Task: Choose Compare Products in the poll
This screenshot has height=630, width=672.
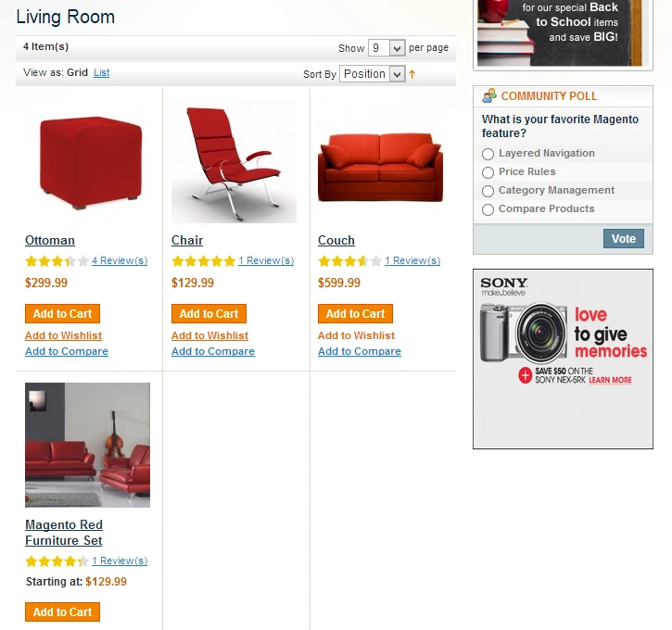Action: pyautogui.click(x=488, y=209)
